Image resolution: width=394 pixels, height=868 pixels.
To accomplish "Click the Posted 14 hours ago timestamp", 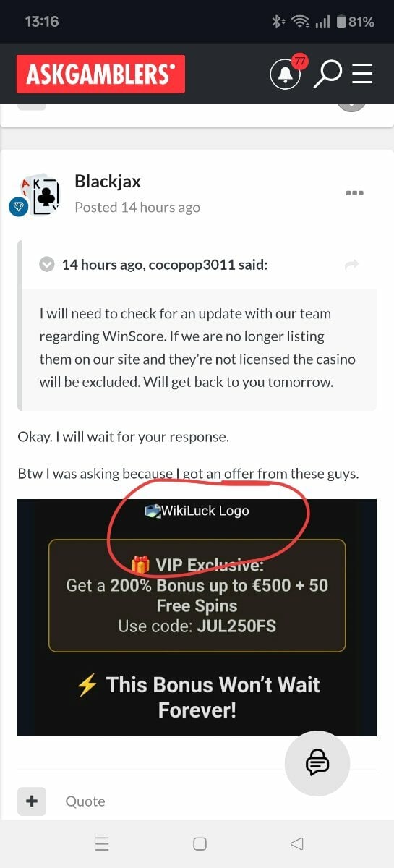I will (137, 207).
